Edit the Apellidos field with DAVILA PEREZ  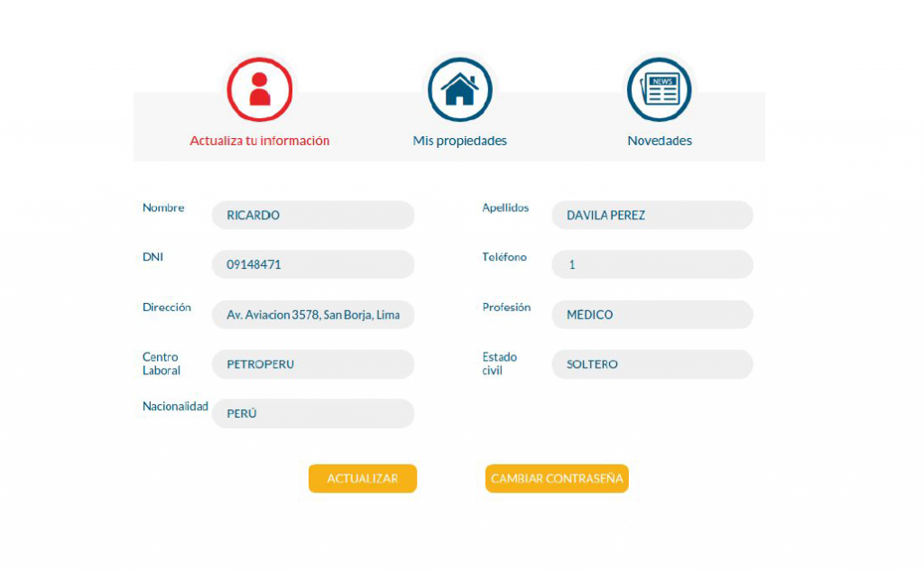[652, 215]
